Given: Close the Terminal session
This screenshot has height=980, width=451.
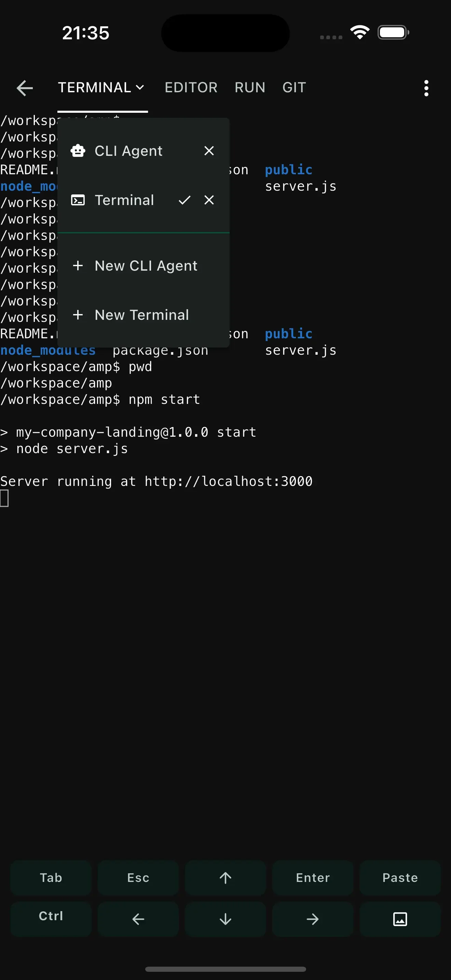Looking at the screenshot, I should 209,200.
